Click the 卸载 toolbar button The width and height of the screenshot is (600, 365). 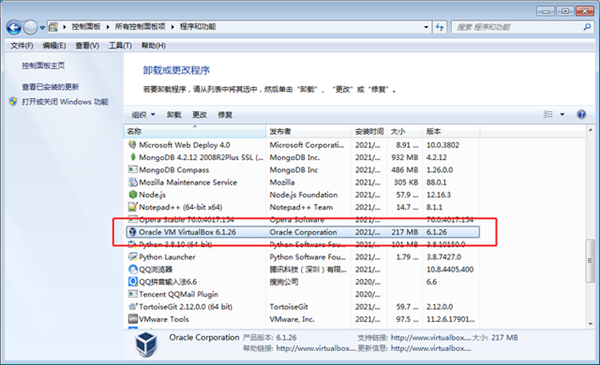[x=174, y=115]
